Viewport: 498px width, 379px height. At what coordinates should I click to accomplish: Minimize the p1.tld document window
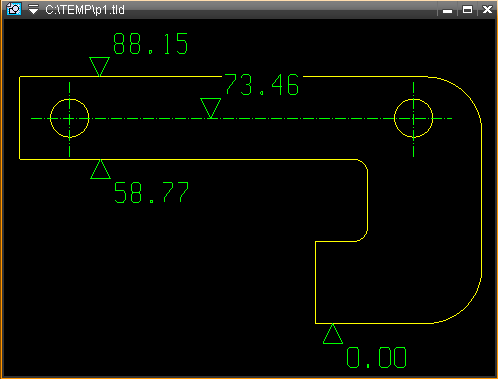(x=447, y=10)
